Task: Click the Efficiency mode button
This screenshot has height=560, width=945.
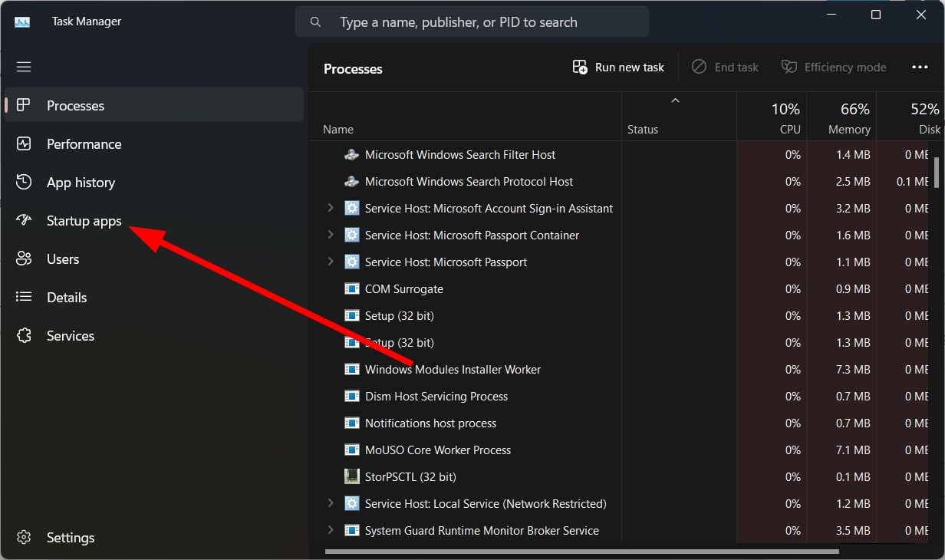Action: (x=833, y=68)
